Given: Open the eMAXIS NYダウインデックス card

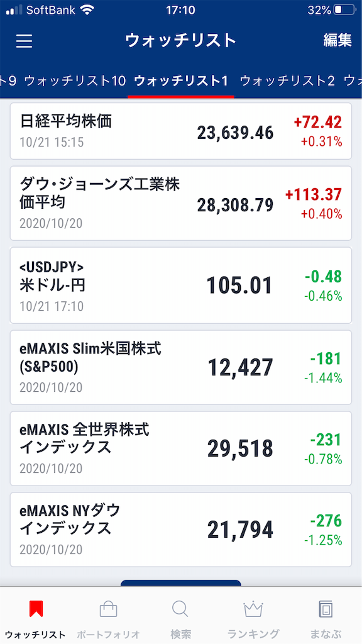Looking at the screenshot, I should pos(181,530).
